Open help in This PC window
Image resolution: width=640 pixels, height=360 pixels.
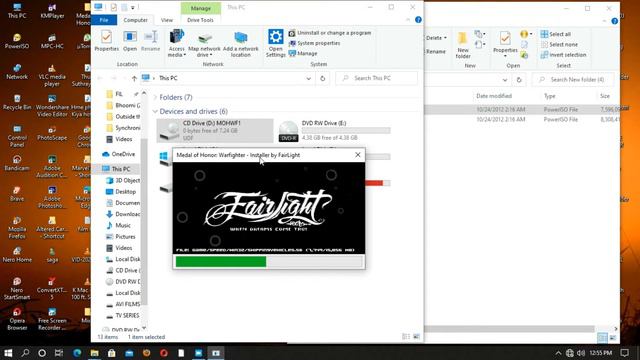(x=418, y=20)
